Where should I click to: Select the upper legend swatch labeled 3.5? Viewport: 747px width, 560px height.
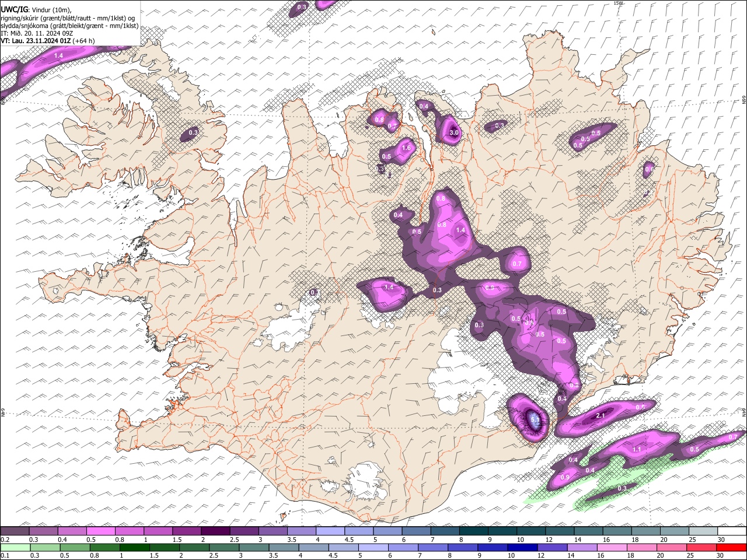tap(301, 531)
